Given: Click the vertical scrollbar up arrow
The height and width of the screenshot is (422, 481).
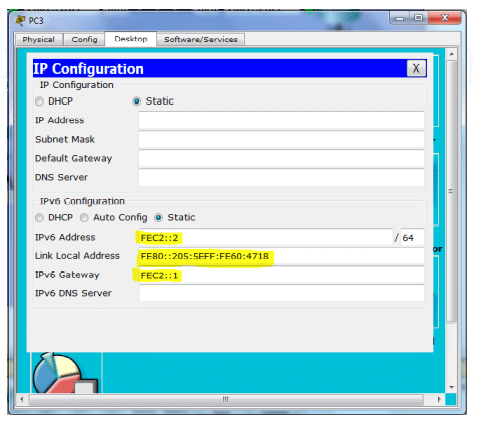Looking at the screenshot, I should coord(451,54).
